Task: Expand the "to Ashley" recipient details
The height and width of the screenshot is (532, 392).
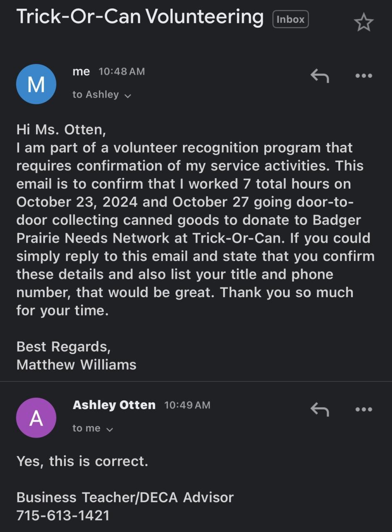Action: 102,95
